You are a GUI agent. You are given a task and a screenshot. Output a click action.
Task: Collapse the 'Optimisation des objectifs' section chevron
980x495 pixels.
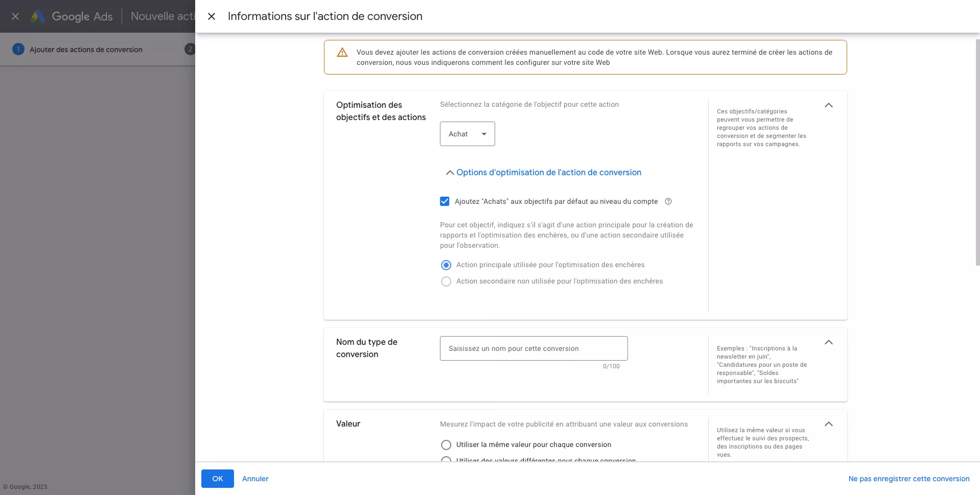click(x=829, y=105)
